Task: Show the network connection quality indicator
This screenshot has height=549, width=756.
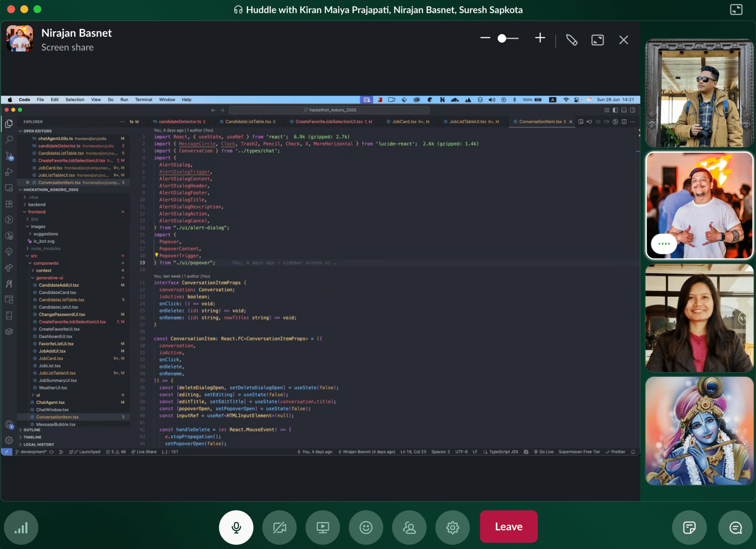Action: [21, 527]
